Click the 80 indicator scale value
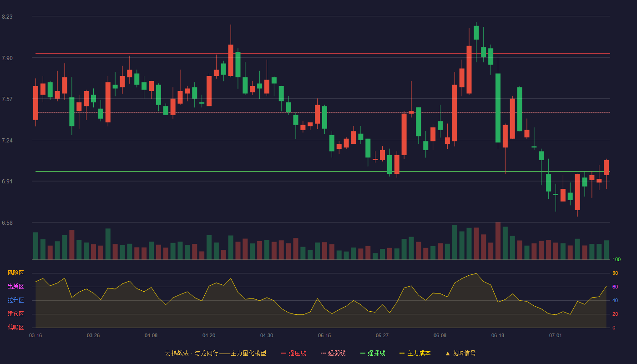This screenshot has height=364, width=637. (615, 273)
